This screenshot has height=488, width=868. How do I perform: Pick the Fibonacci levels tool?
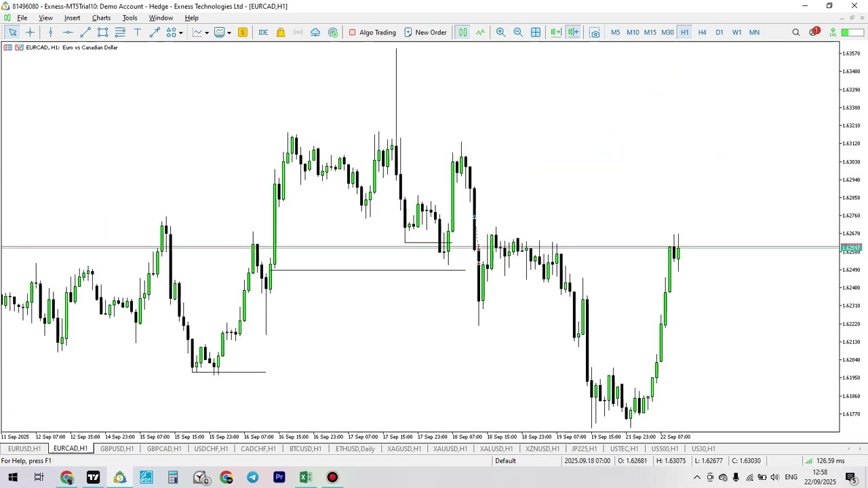[x=120, y=33]
